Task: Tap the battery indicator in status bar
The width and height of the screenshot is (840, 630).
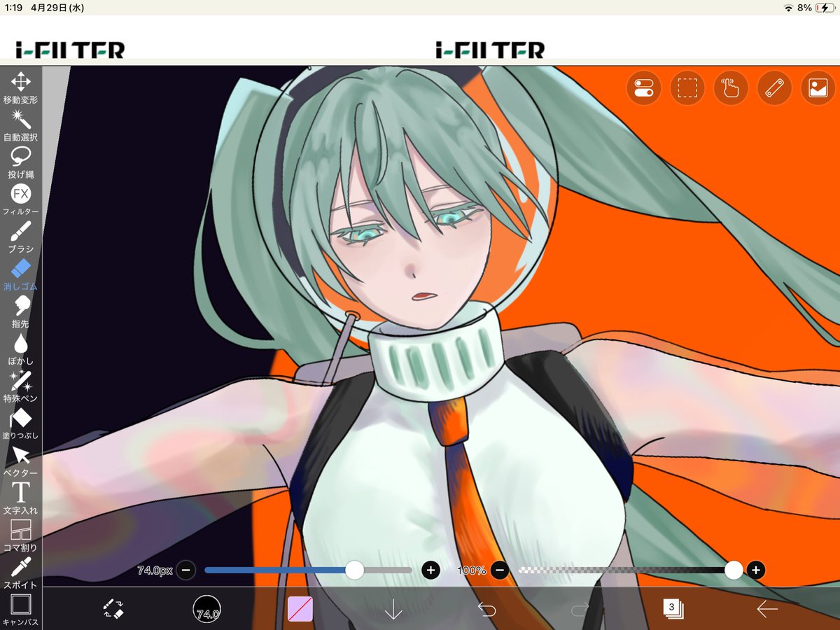Action: (824, 8)
